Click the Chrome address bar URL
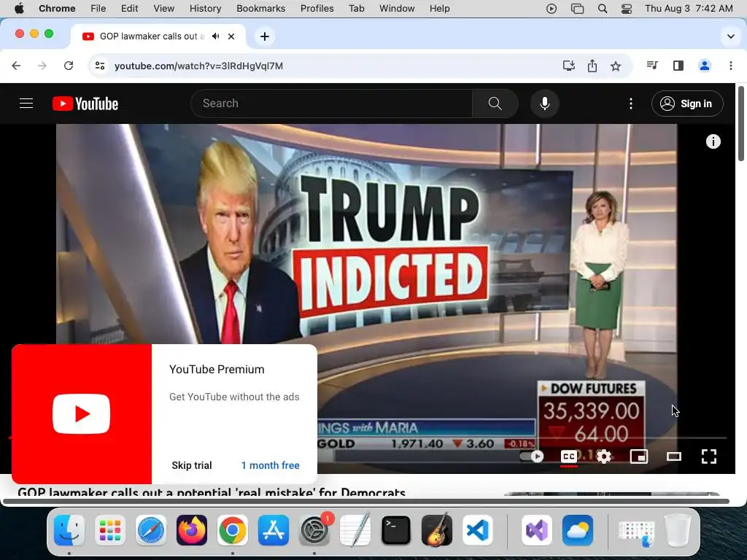The height and width of the screenshot is (560, 747). (198, 66)
